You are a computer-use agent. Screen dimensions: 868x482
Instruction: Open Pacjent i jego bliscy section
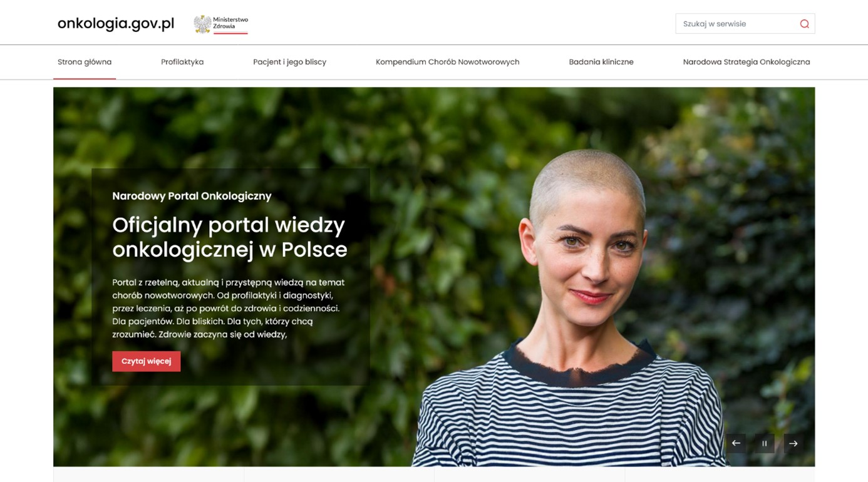(x=289, y=62)
